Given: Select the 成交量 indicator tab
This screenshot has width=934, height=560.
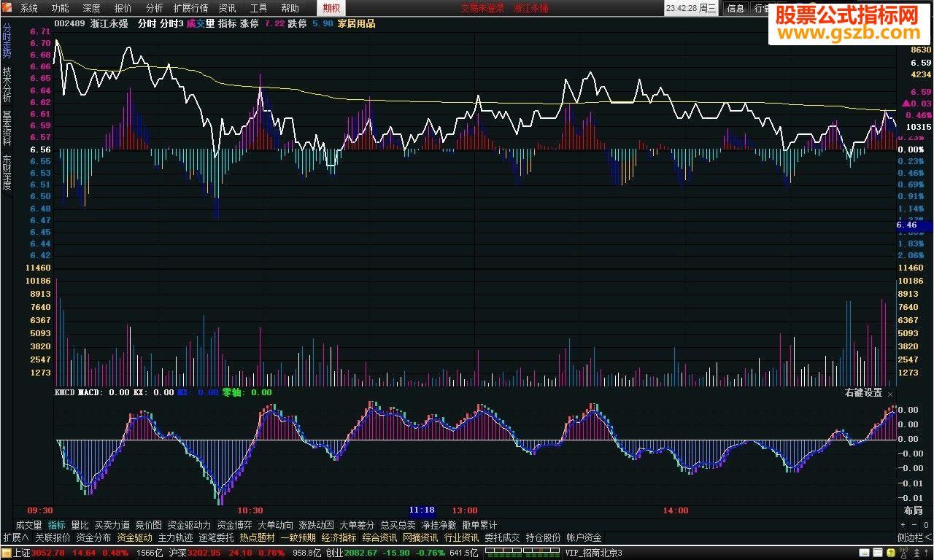Looking at the screenshot, I should [28, 524].
